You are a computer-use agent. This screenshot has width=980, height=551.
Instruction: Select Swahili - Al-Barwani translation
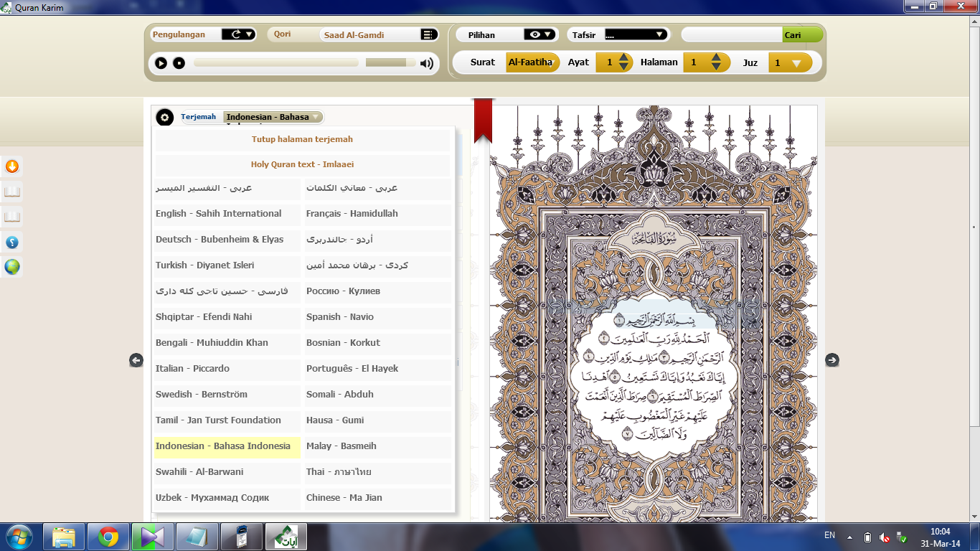(x=227, y=472)
